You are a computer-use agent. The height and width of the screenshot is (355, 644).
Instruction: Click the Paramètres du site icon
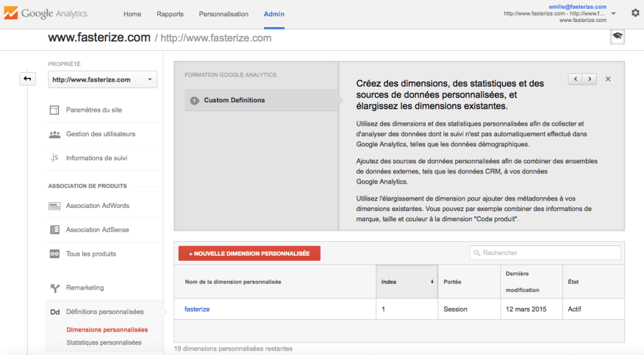54,110
